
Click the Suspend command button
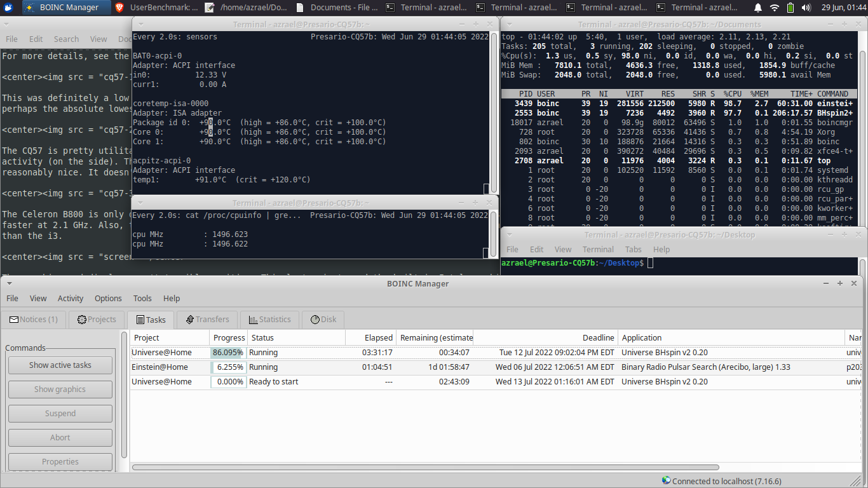click(x=60, y=413)
